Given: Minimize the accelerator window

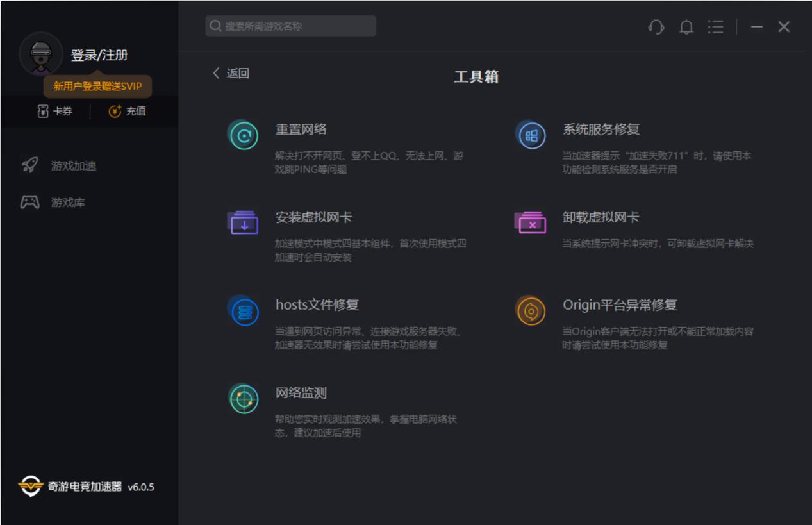Looking at the screenshot, I should pyautogui.click(x=757, y=27).
